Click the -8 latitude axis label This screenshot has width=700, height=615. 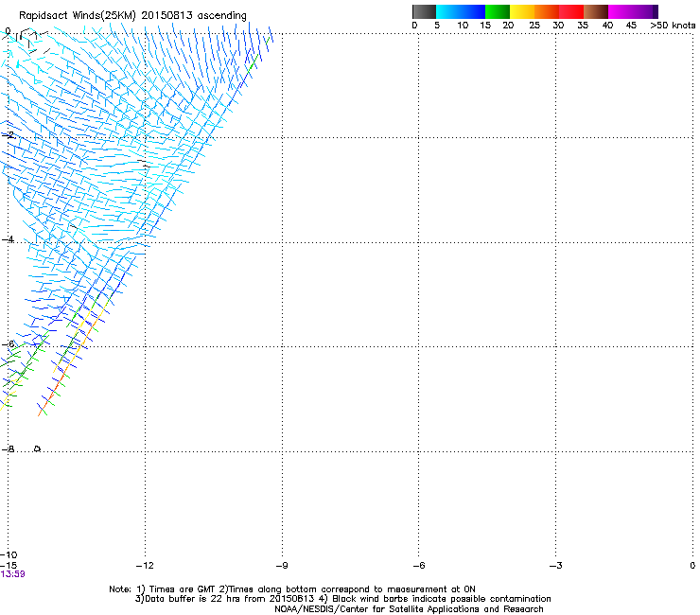coord(8,449)
